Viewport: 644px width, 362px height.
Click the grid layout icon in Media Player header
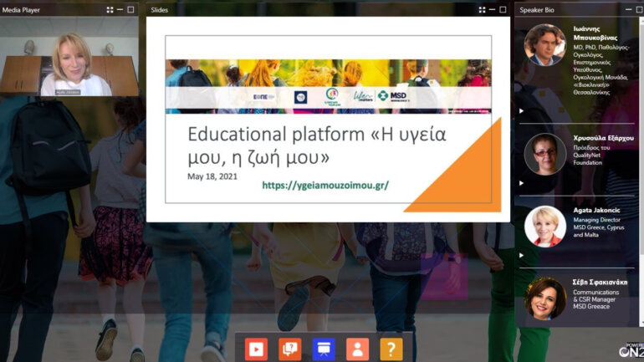coord(110,9)
